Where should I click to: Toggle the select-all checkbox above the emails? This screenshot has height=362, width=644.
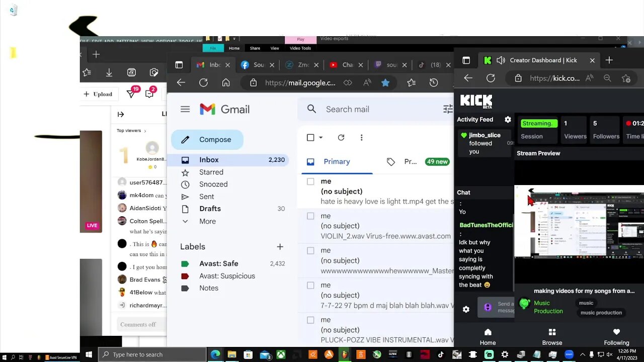(x=310, y=138)
